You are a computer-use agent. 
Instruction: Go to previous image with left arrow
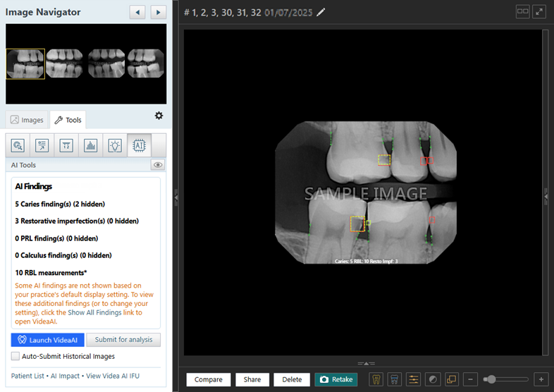[138, 12]
